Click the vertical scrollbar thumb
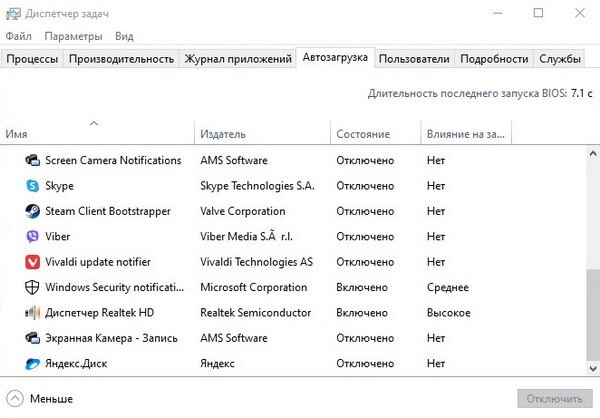Screen dimensions: 600x418 tap(593, 315)
